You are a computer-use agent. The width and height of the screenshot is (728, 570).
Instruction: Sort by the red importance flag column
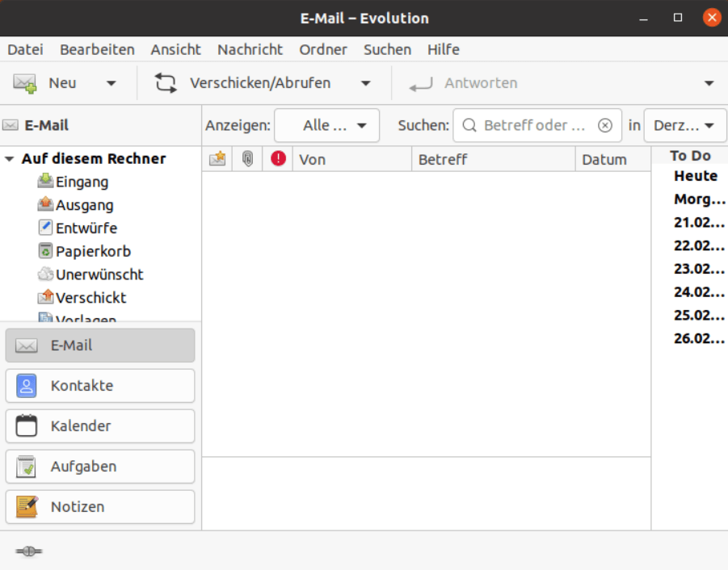278,159
